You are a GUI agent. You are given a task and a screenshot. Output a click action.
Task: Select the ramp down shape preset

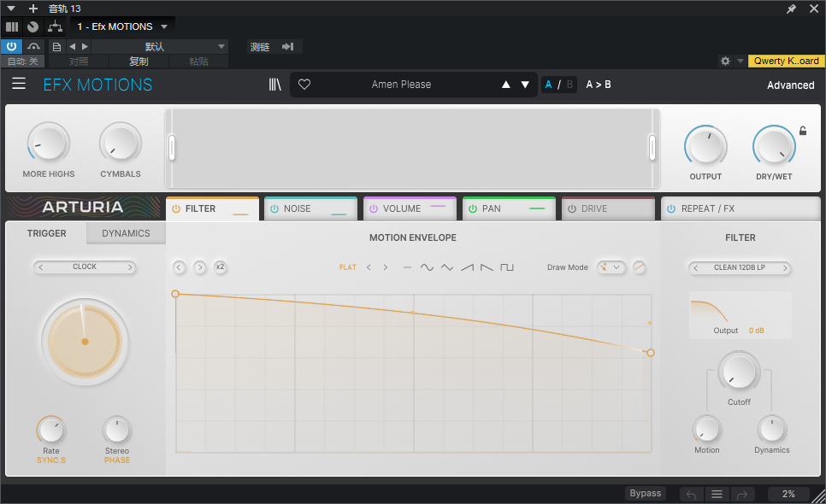tap(487, 267)
